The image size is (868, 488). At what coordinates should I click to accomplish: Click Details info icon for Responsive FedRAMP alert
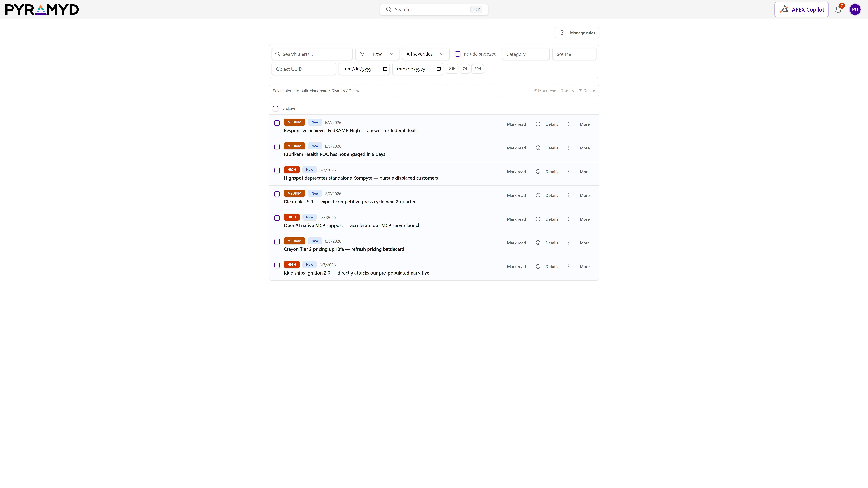coord(538,124)
